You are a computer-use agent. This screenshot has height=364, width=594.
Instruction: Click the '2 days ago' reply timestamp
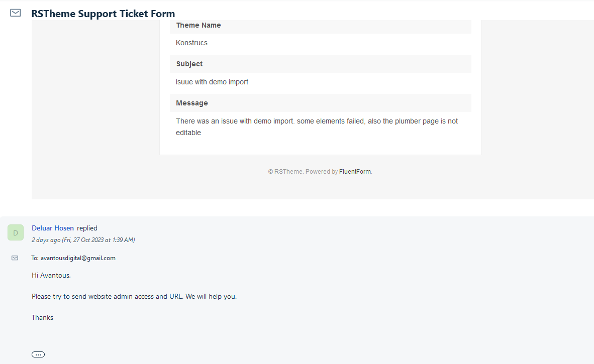[x=83, y=240]
